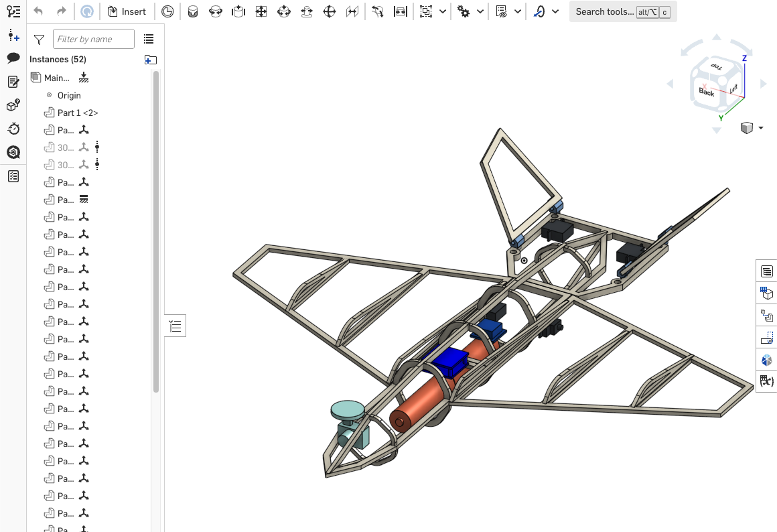Viewport: 777px width, 532px height.
Task: Click the filter funnel icon
Action: click(39, 39)
